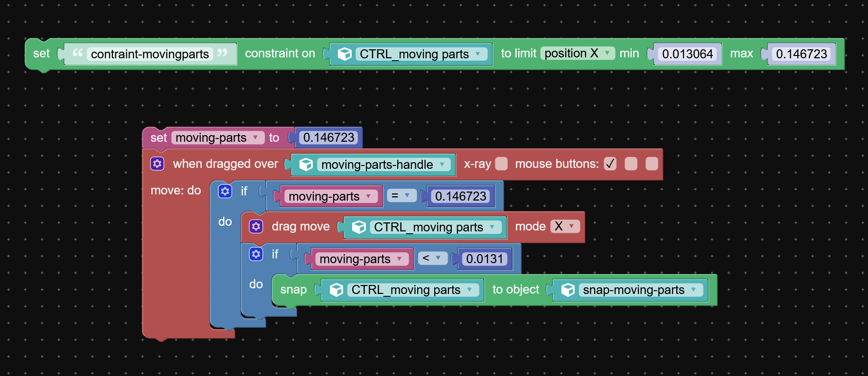Open the snap-moving-parts target dropdown
The width and height of the screenshot is (868, 376).
coord(641,290)
